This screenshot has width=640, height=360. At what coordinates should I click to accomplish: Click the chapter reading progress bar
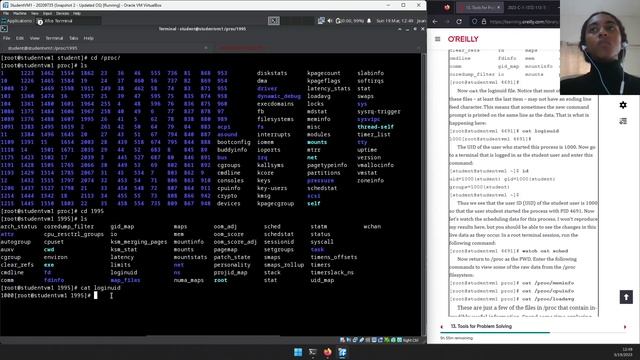[533, 333]
